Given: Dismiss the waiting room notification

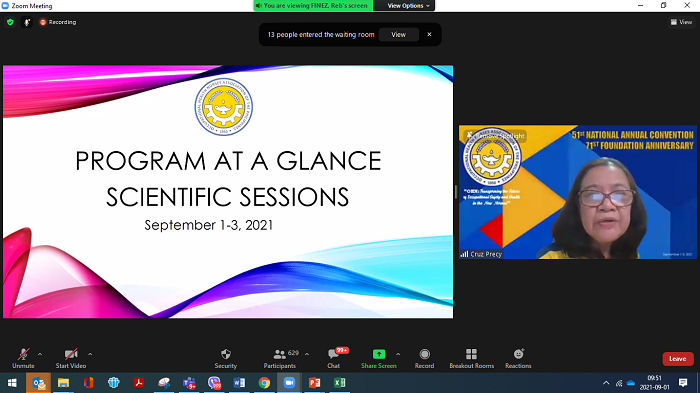Looking at the screenshot, I should [429, 34].
